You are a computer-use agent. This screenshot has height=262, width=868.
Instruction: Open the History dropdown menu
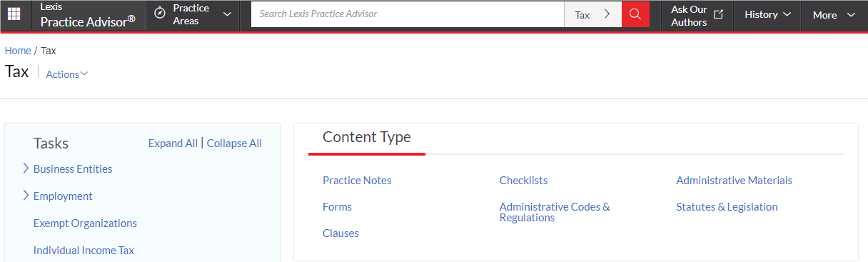click(x=767, y=14)
